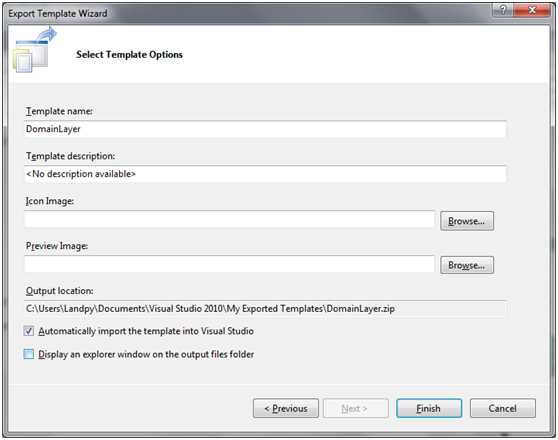The height and width of the screenshot is (440, 558).
Task: Click the Select Template Options heading
Action: coord(130,54)
